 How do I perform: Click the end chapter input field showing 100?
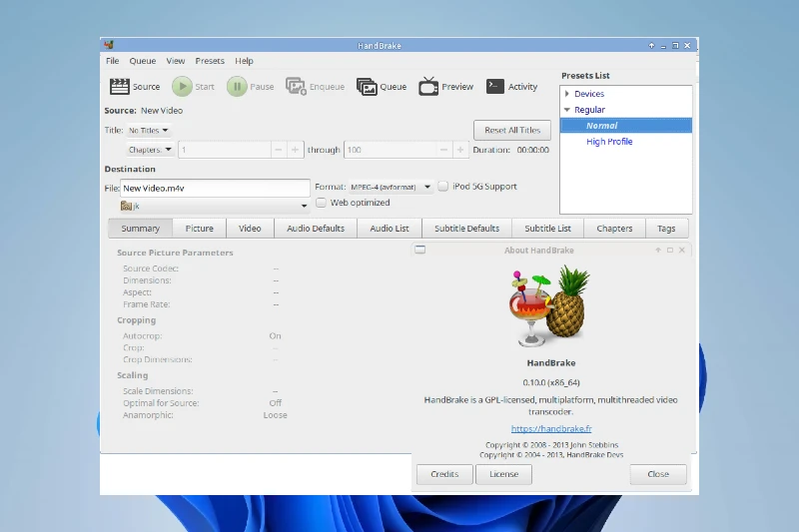[x=391, y=150]
